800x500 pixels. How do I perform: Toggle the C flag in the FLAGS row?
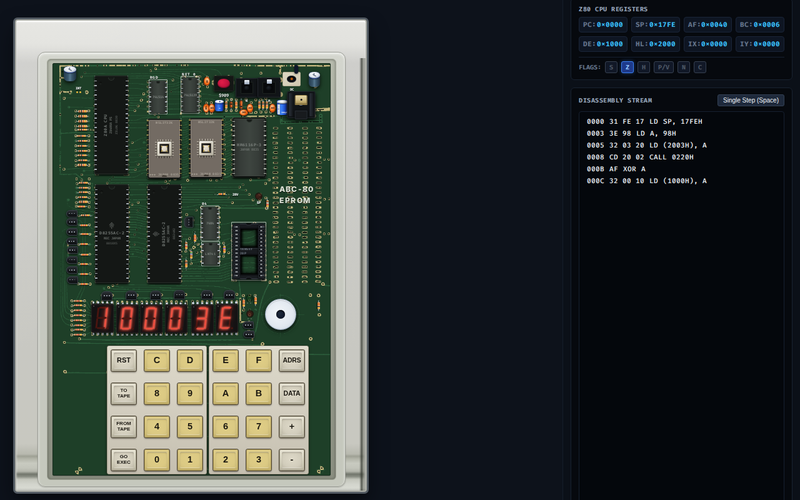(700, 67)
